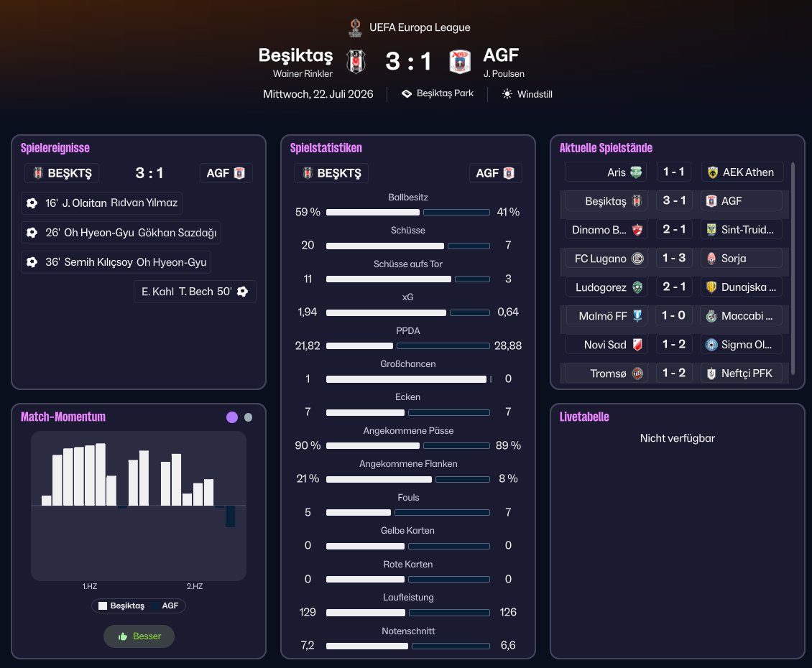Click the Notenschnitt value 7,2
The height and width of the screenshot is (668, 812).
[308, 645]
